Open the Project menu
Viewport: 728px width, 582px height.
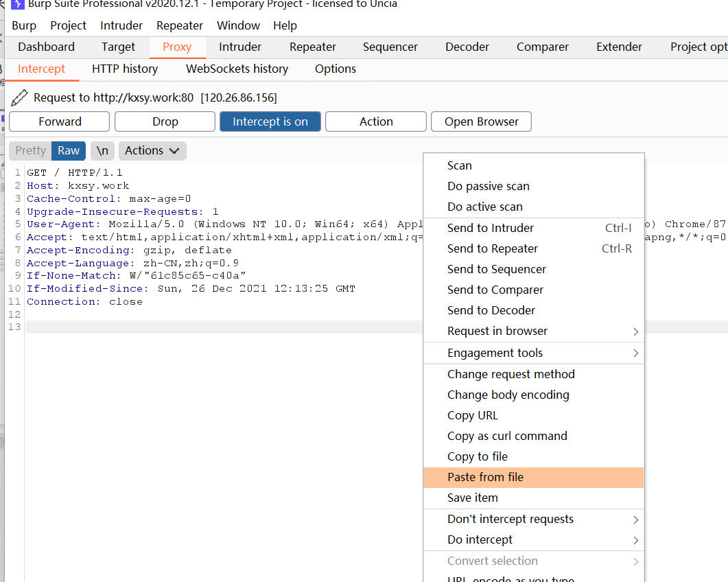68,25
